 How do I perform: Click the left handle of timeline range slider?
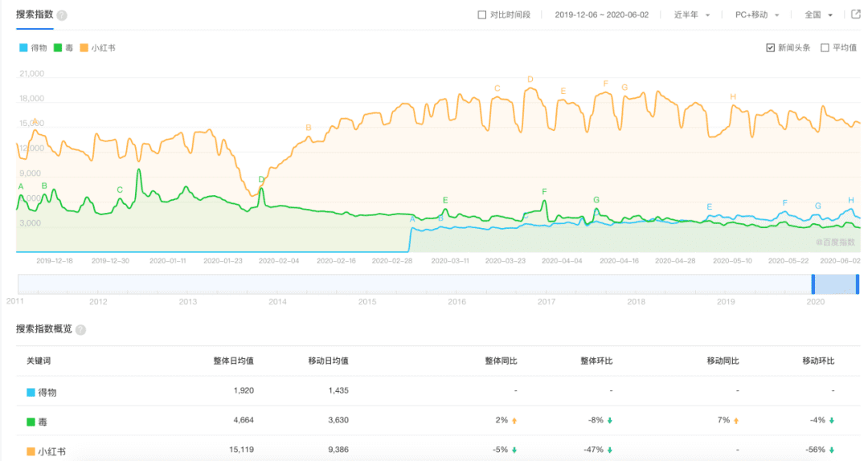click(813, 284)
